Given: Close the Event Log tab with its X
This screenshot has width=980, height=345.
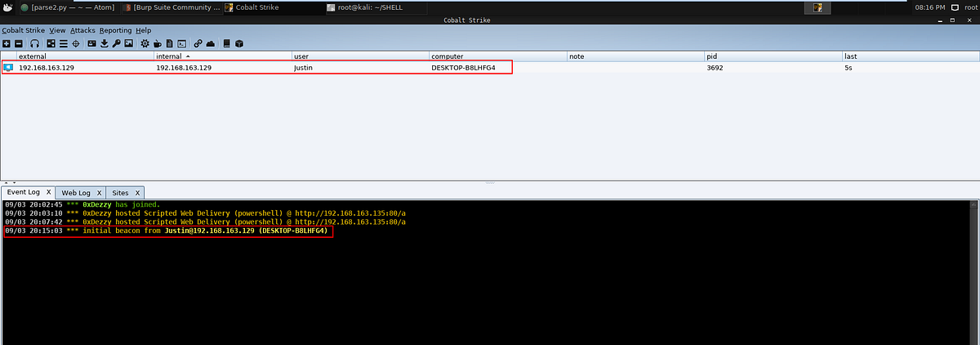Looking at the screenshot, I should pyautogui.click(x=48, y=192).
